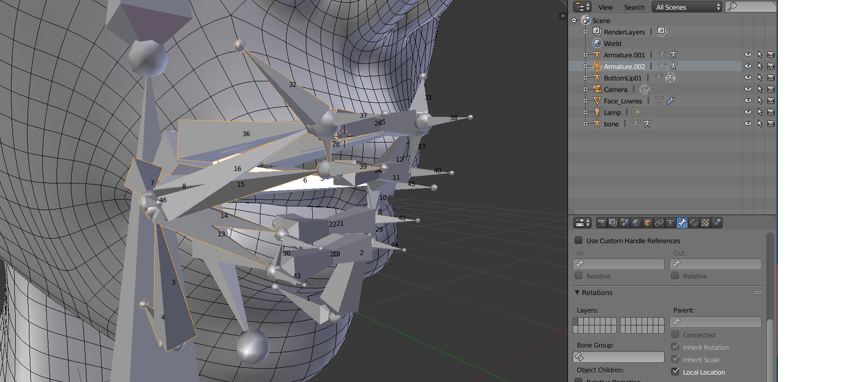The height and width of the screenshot is (382, 868).
Task: Toggle the Relative checkbox under In
Action: coord(579,276)
